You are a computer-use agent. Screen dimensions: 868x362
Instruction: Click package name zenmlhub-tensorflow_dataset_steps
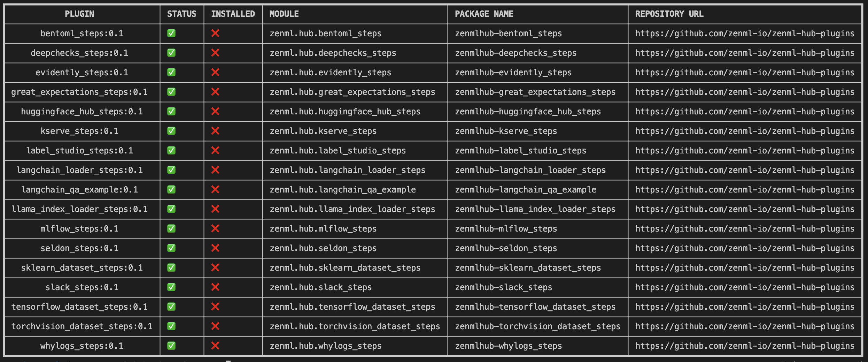pos(535,307)
